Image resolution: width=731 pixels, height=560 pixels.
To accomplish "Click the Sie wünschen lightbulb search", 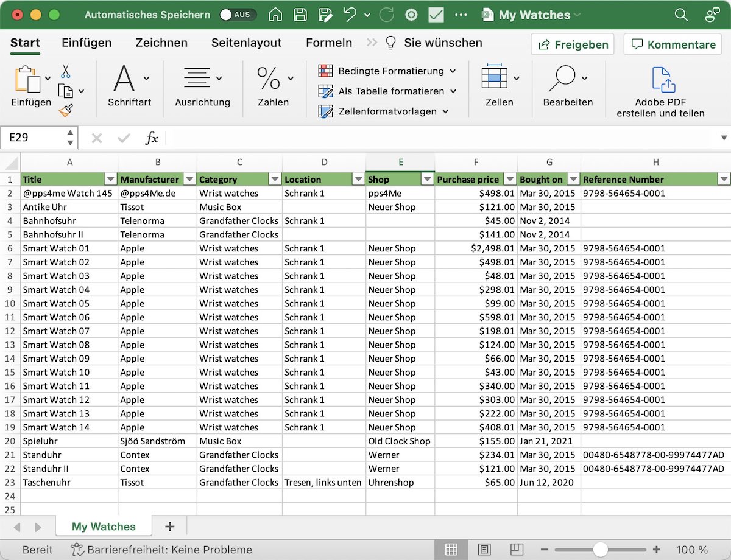I will (434, 43).
